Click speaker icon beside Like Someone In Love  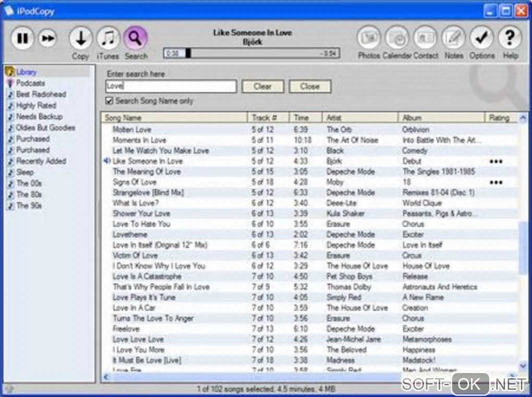click(107, 161)
